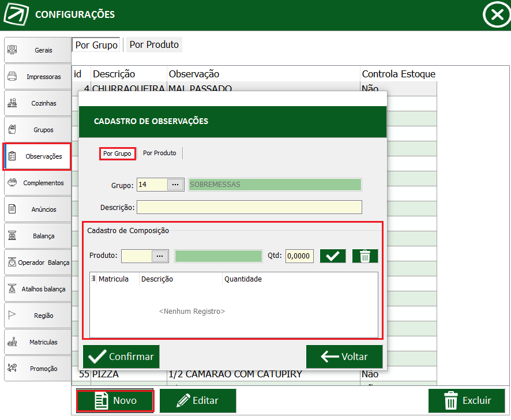Screen dimensions: 511x420
Task: Open Operador Balança settings
Action: (x=38, y=262)
